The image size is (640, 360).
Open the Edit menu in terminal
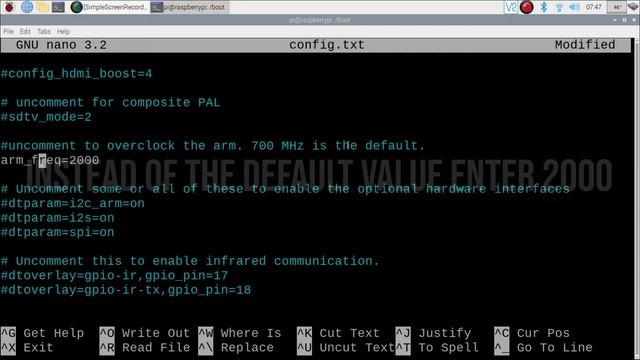coord(25,31)
